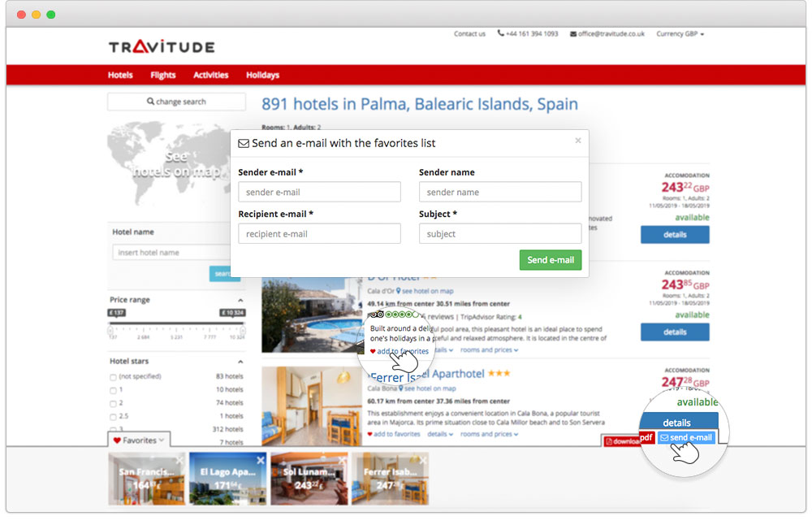Click the change search button
This screenshot has height=525, width=812.
click(176, 102)
